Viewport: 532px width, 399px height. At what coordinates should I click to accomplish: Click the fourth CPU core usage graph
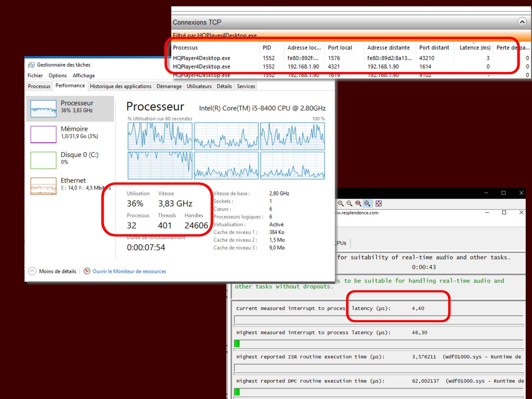(160, 166)
